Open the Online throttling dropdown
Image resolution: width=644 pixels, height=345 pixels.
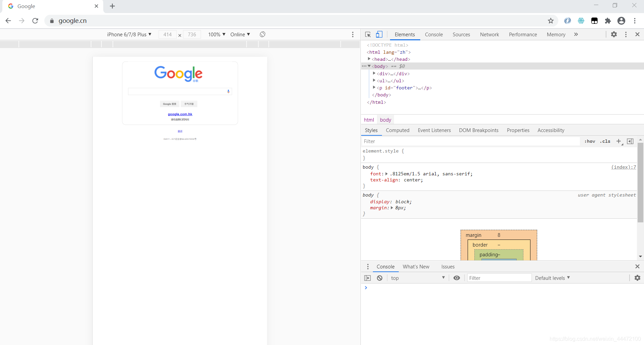click(x=240, y=34)
